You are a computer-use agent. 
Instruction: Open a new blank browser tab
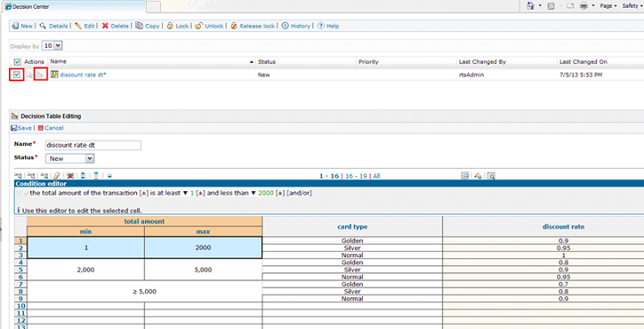[x=153, y=6]
